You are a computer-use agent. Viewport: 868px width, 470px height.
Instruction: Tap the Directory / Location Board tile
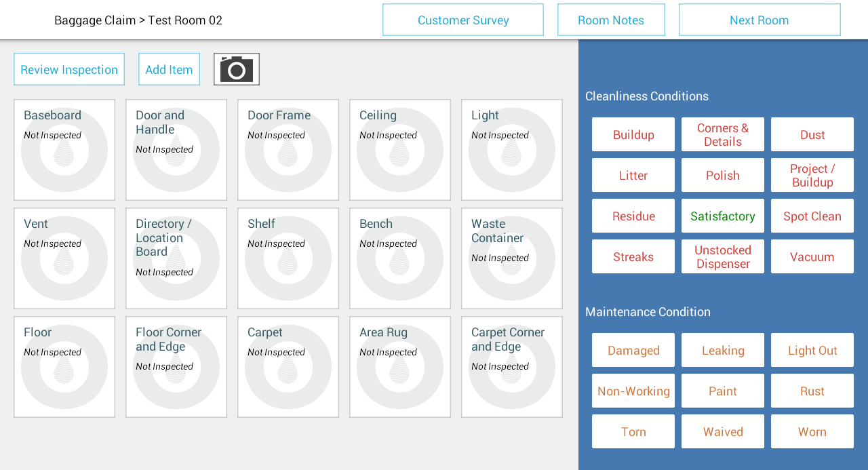pyautogui.click(x=176, y=258)
